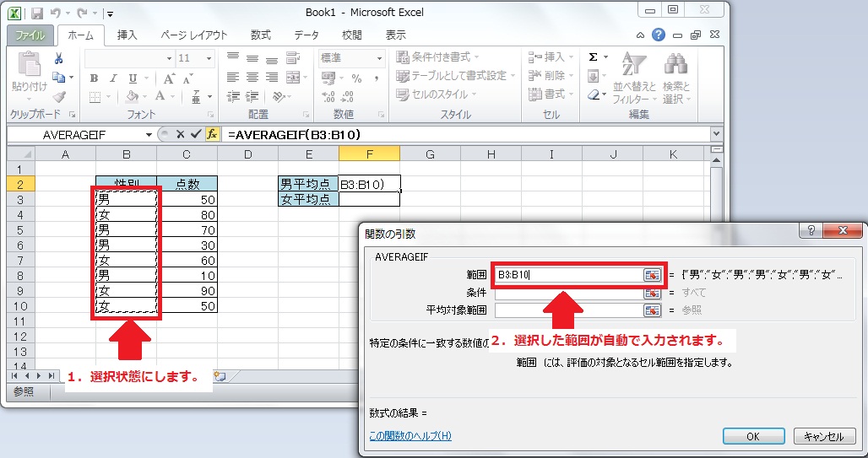The image size is (868, 458).
Task: Align text right in cell
Action: (271, 78)
